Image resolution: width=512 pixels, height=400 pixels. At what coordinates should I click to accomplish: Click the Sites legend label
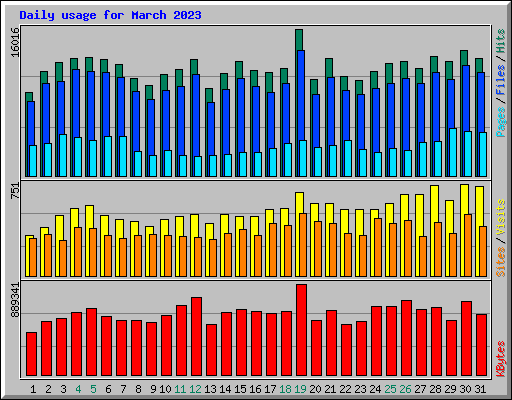tap(501, 262)
